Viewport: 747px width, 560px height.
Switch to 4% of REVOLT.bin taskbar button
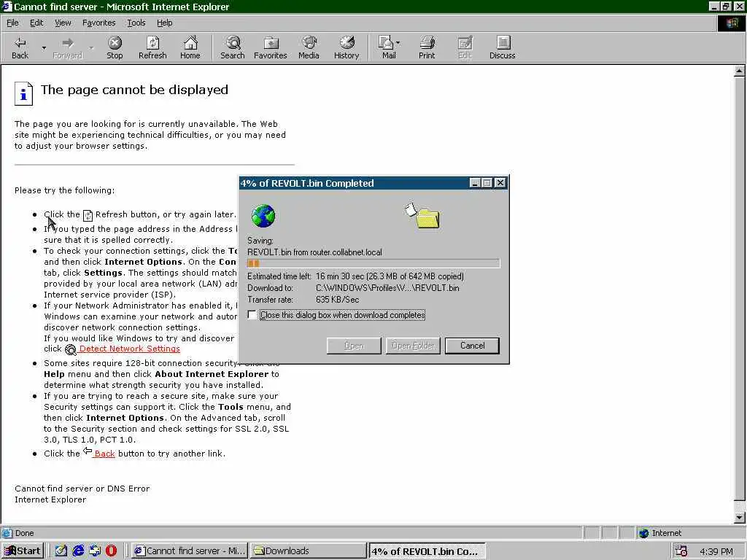point(427,551)
